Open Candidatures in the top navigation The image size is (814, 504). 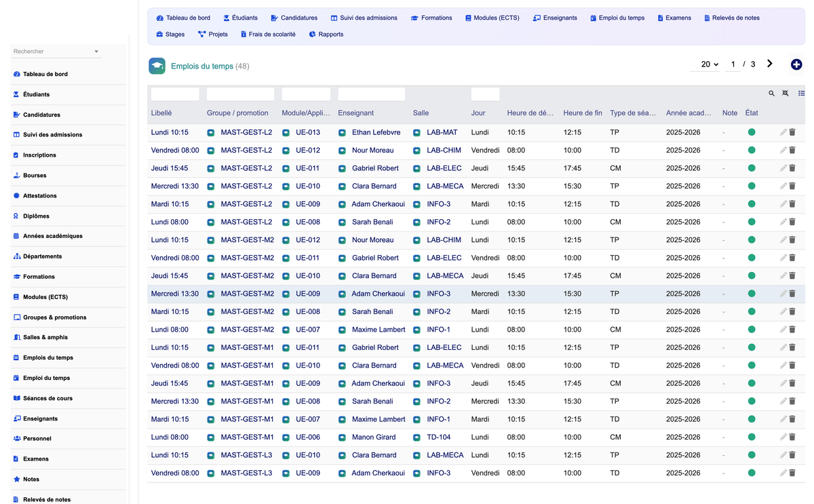coord(294,18)
